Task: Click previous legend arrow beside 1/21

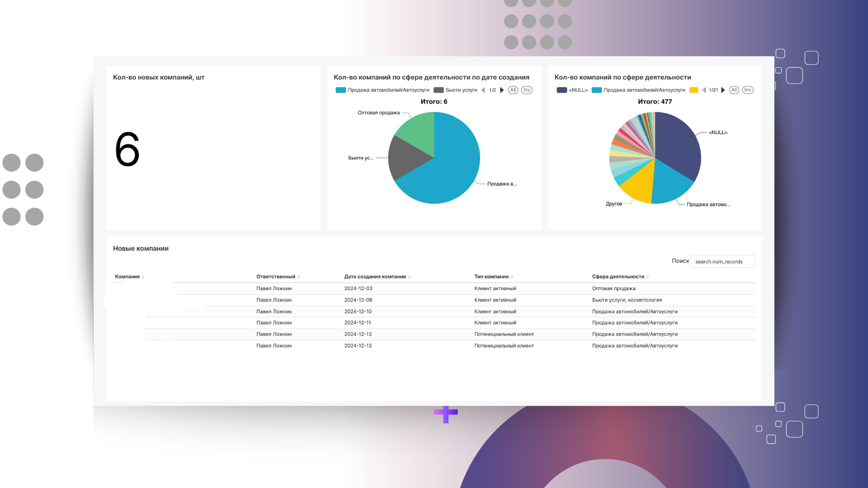Action: pos(704,90)
